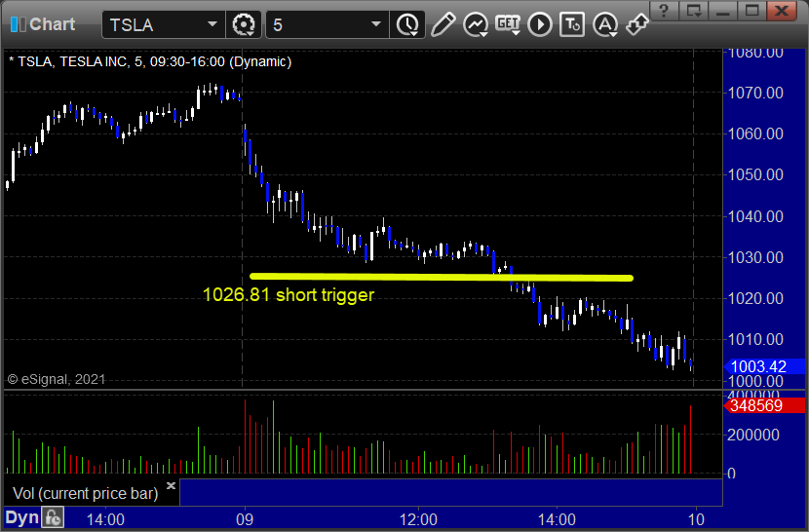Click the fe icon beside Dyn

point(53,517)
